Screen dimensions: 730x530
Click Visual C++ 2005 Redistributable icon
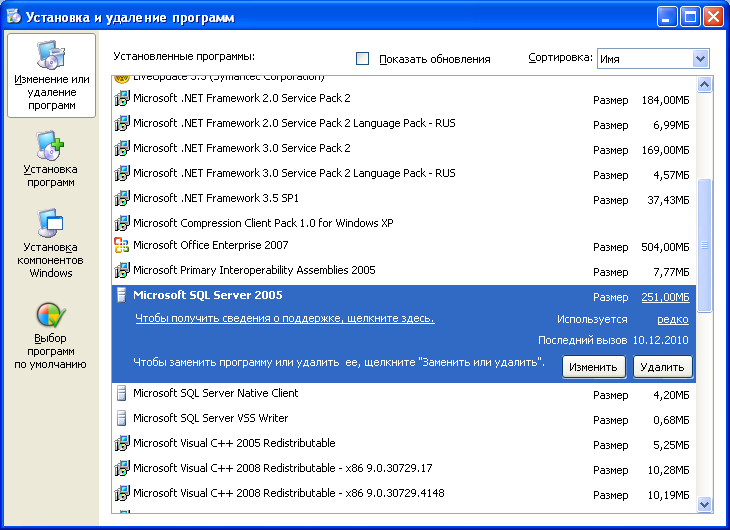coord(122,443)
